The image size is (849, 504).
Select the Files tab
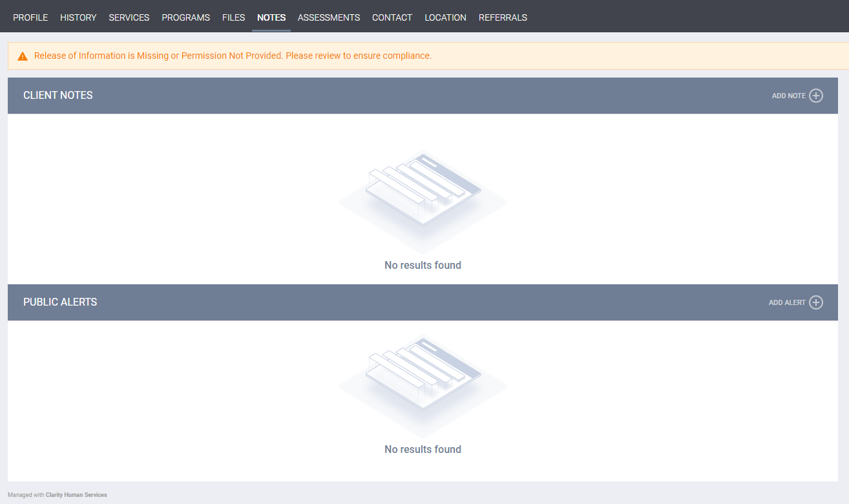point(233,17)
